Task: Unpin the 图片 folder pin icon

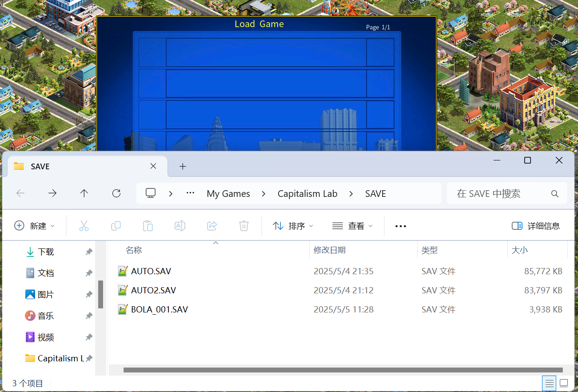Action: 89,294
